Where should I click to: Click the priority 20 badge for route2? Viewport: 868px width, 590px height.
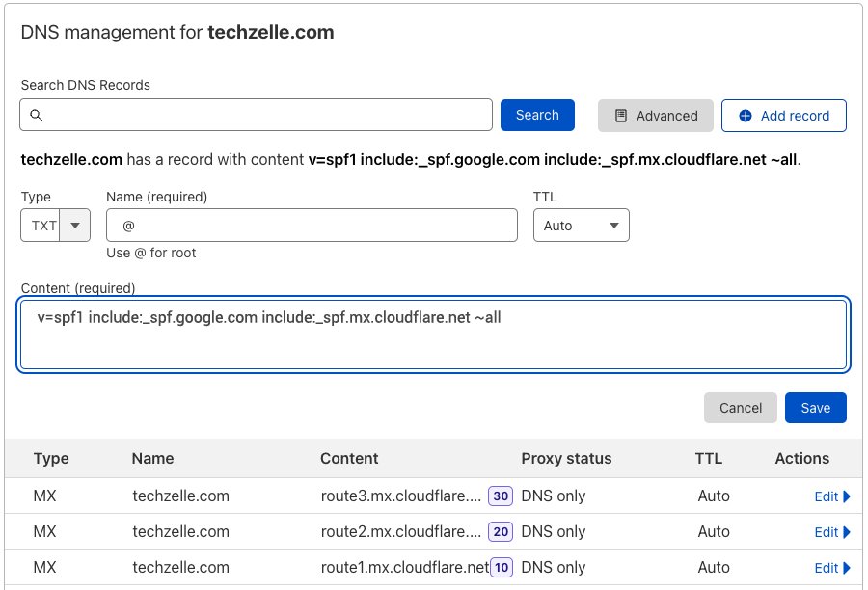501,532
